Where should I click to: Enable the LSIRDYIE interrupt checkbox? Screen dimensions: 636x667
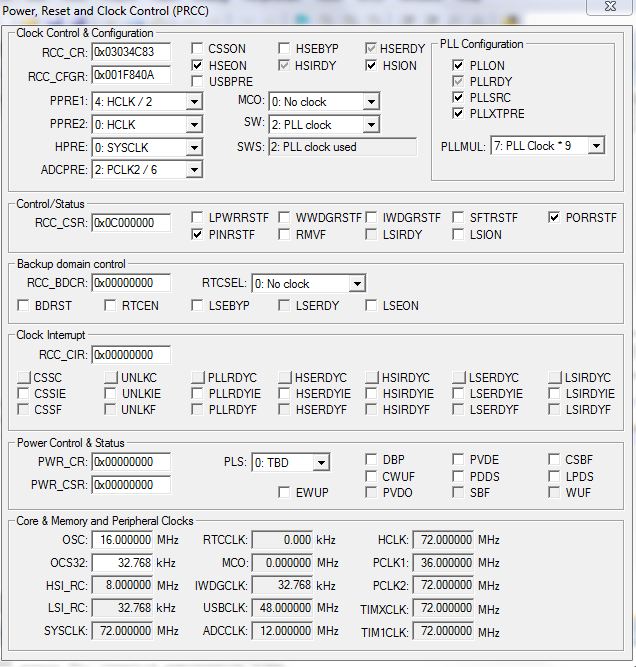pyautogui.click(x=554, y=393)
